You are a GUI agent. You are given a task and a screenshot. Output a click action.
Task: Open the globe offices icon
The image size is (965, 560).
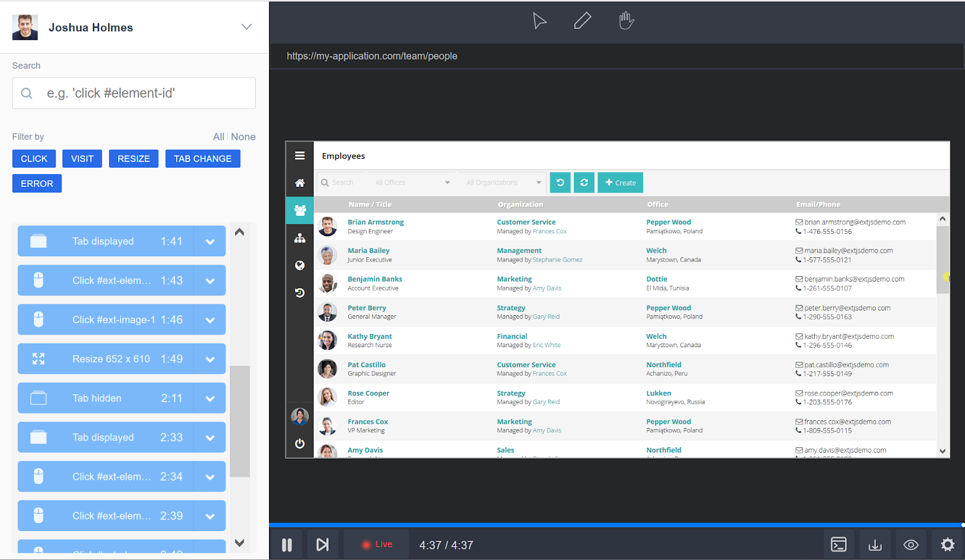click(300, 265)
